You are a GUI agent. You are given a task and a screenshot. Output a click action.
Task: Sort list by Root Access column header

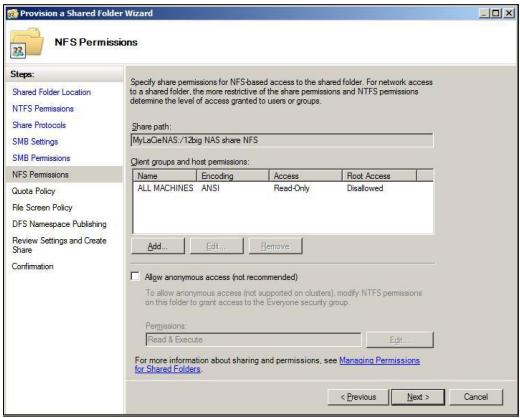click(379, 176)
